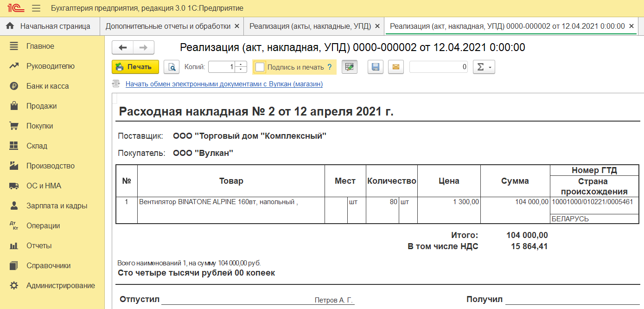Click buyer name ООО "Вулкан"

pyautogui.click(x=203, y=153)
